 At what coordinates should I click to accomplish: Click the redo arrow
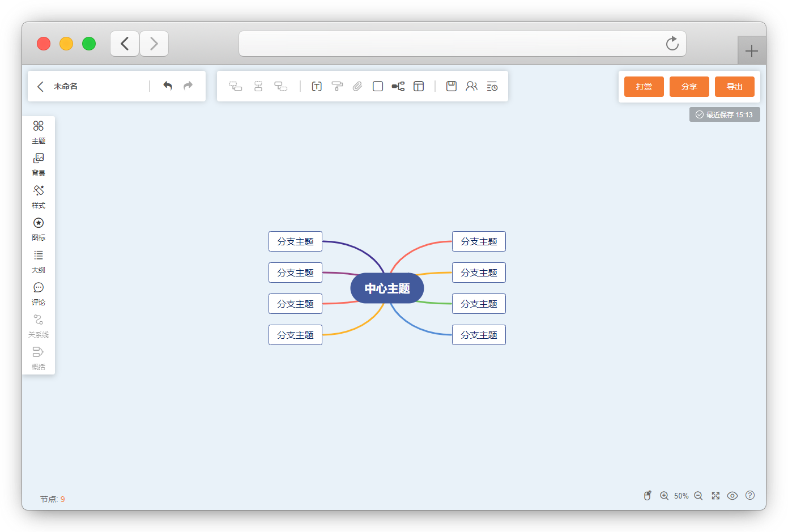tap(188, 86)
